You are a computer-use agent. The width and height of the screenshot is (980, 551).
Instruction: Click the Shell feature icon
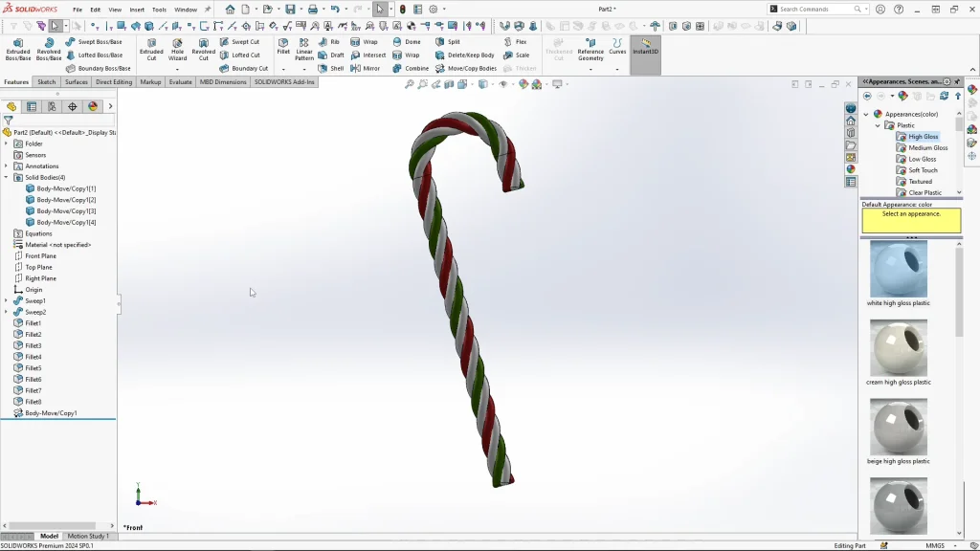coord(331,68)
